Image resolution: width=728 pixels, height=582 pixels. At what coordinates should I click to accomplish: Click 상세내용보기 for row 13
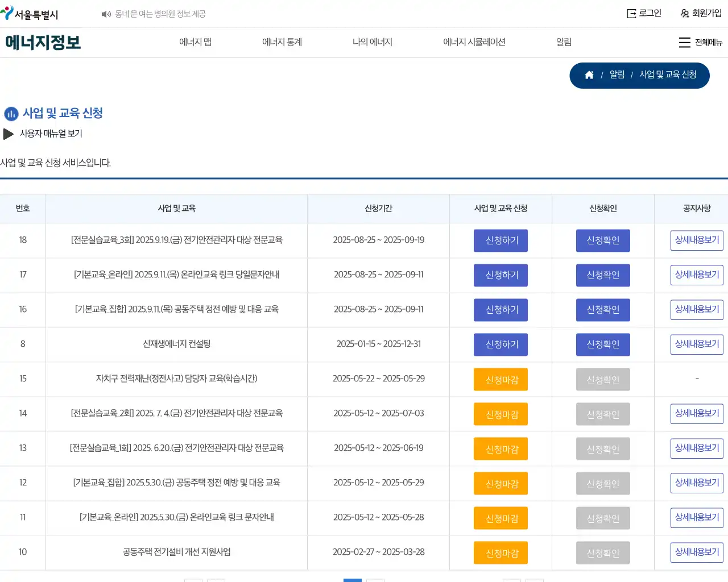click(x=697, y=448)
